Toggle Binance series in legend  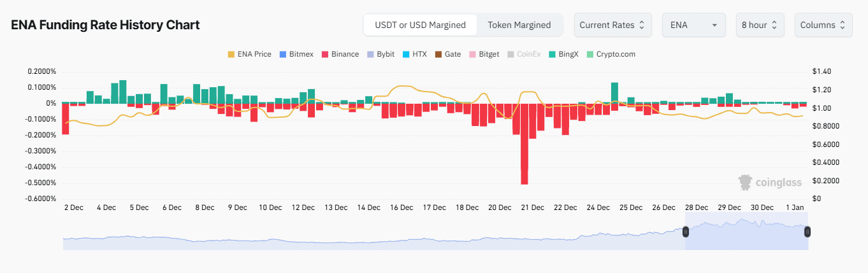point(340,54)
